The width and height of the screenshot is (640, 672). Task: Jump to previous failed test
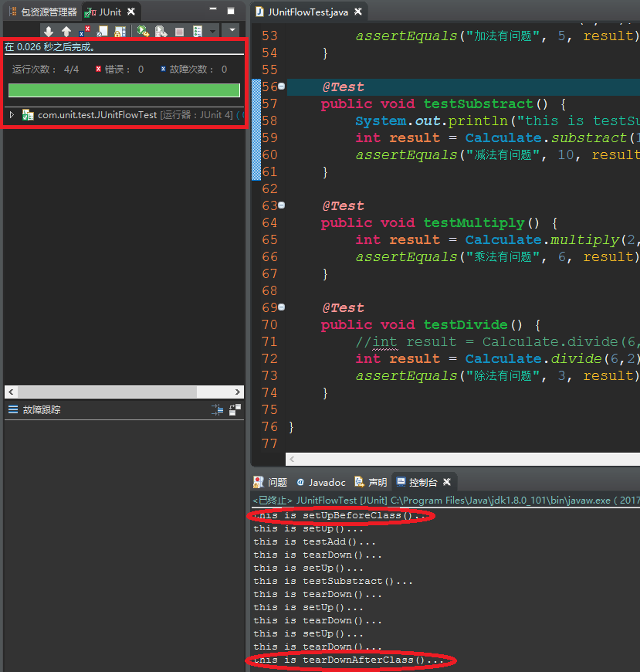pos(66,31)
